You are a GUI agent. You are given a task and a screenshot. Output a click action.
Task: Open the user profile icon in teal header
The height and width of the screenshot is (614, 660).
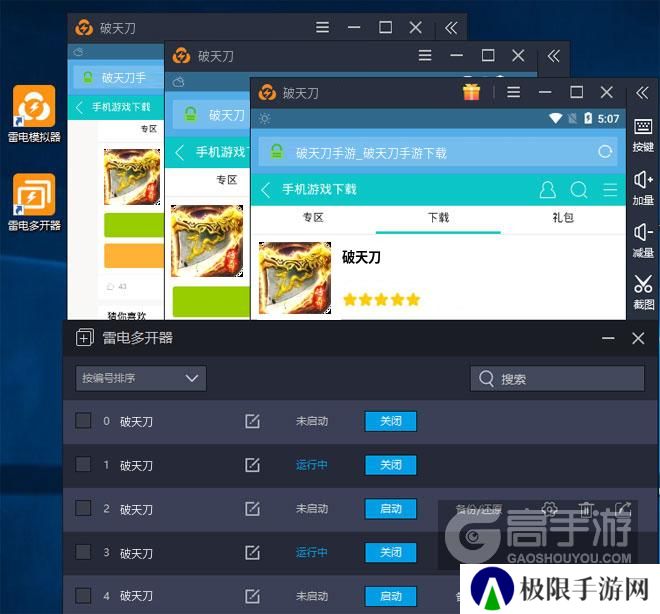[548, 190]
